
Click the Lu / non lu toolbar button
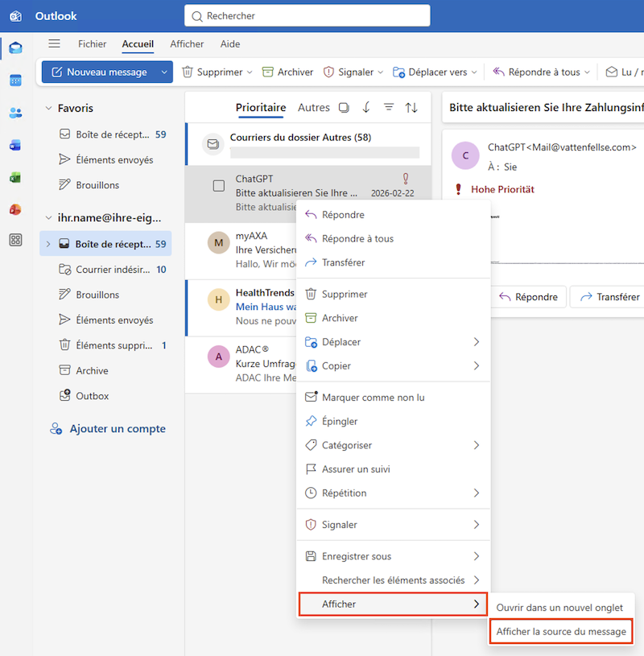coord(624,72)
